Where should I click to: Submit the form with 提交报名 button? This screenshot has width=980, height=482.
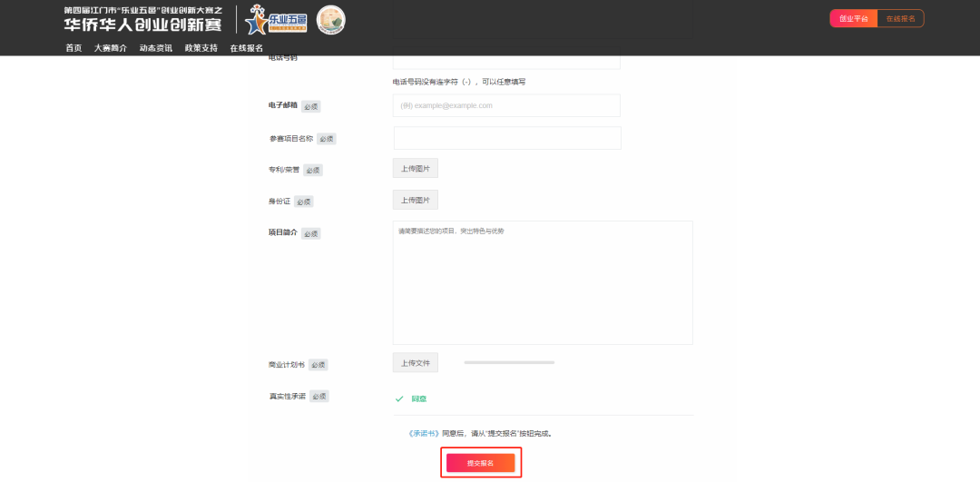480,463
